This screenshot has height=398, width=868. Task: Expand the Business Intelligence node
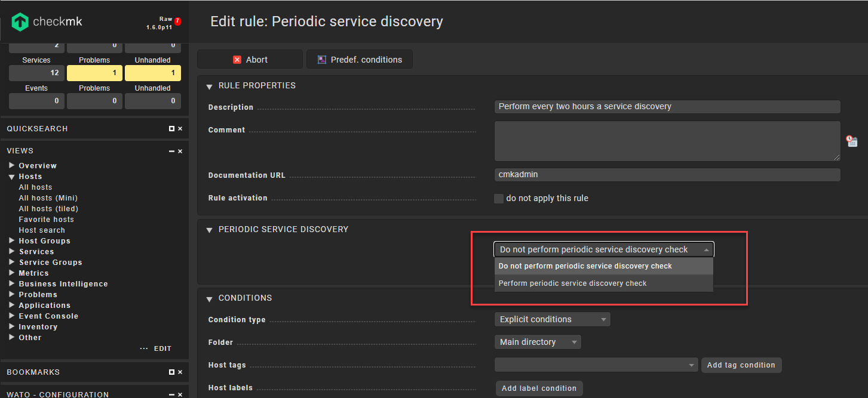tap(11, 283)
